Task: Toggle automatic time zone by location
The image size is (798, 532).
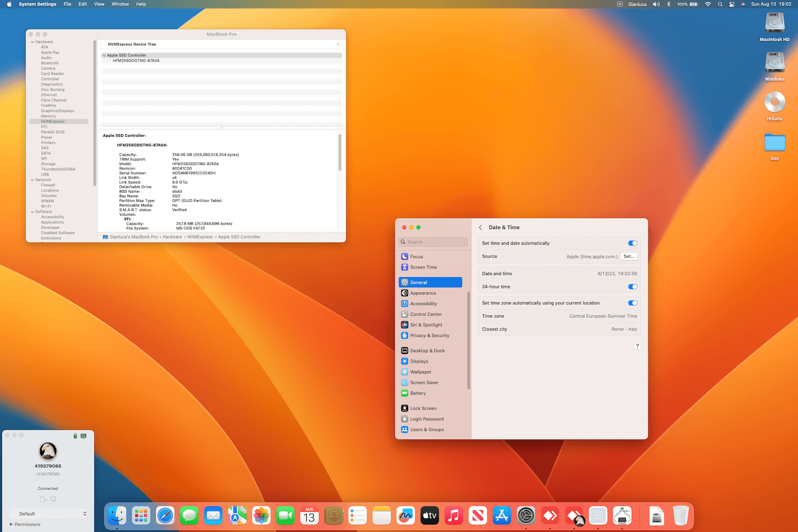Action: tap(632, 303)
